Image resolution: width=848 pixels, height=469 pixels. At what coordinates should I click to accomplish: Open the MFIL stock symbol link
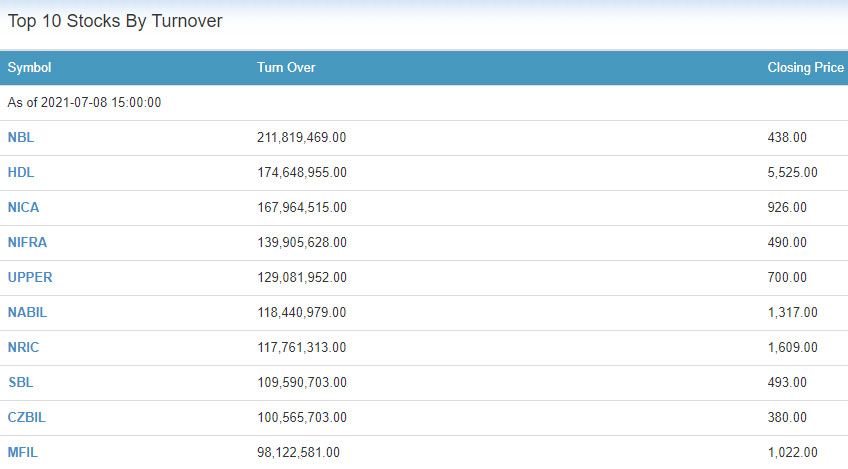pyautogui.click(x=23, y=452)
